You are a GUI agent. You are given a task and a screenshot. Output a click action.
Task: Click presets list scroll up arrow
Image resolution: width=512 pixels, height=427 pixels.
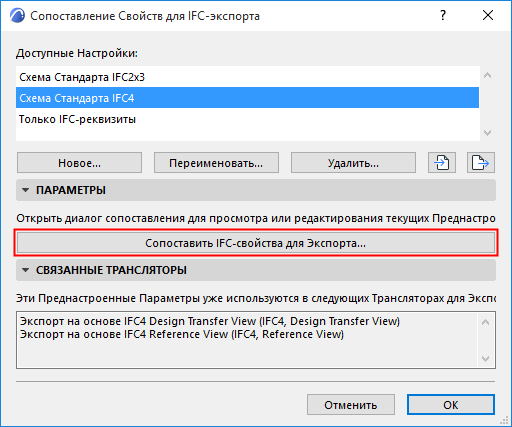pos(487,76)
